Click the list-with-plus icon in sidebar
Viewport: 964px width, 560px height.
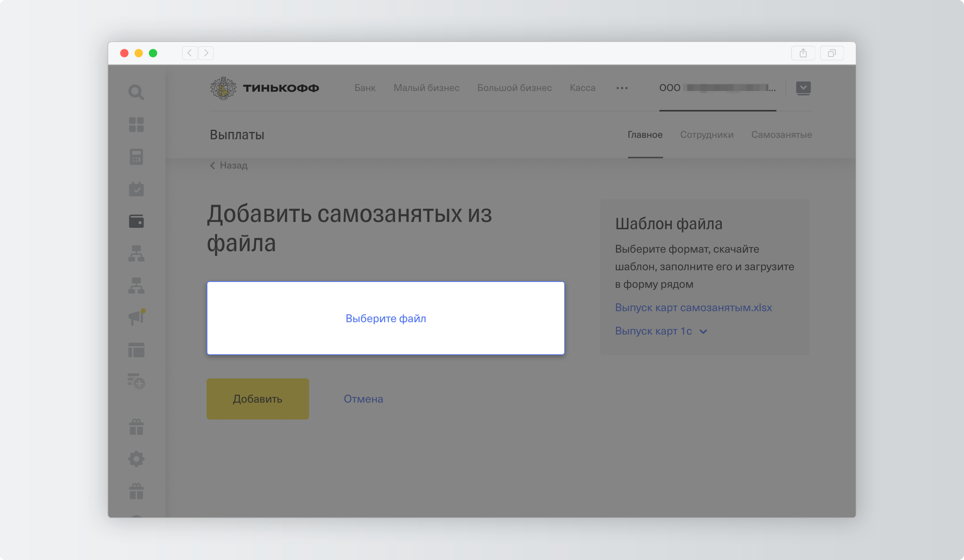[x=136, y=381]
